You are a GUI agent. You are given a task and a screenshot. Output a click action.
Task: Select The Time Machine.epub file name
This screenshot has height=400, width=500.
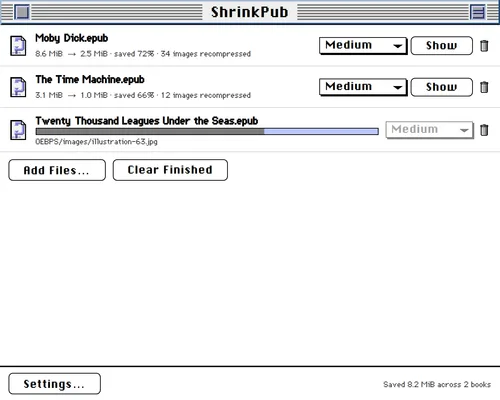tap(90, 79)
